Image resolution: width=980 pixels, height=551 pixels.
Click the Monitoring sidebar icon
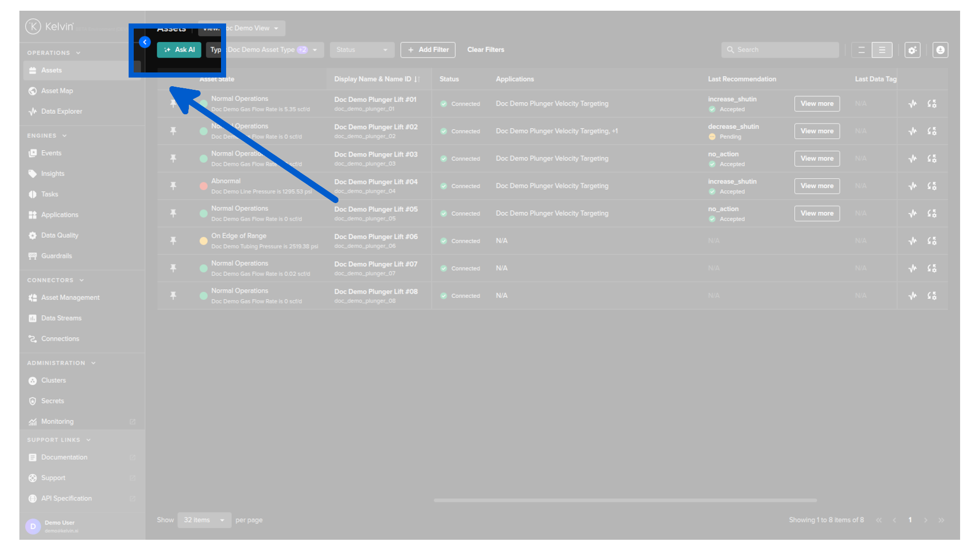[x=33, y=421]
